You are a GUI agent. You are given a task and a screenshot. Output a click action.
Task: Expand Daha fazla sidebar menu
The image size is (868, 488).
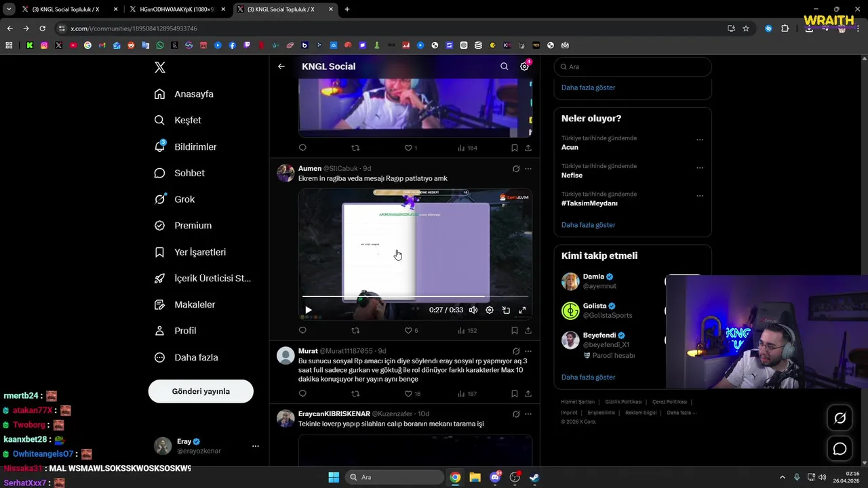coord(186,357)
